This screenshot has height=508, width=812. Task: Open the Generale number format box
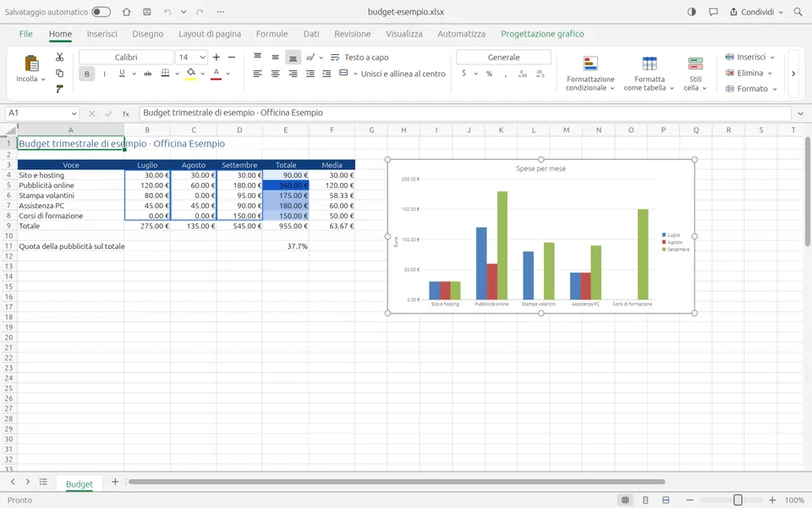(x=504, y=57)
